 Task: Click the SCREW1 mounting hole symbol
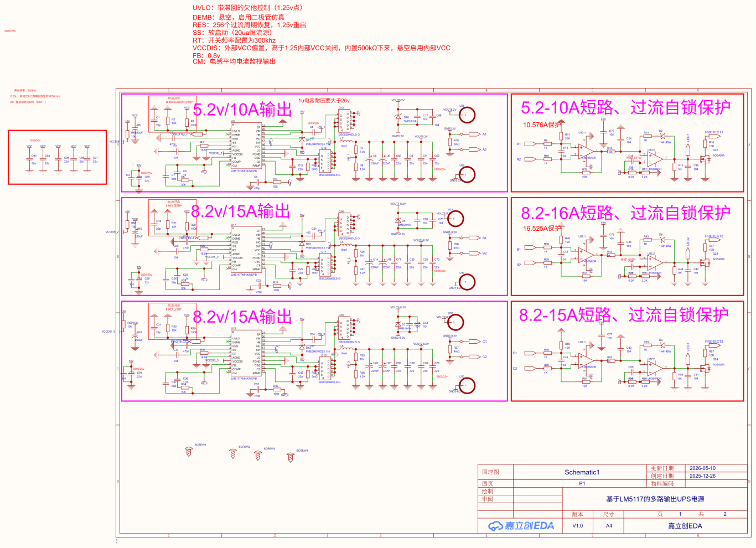tap(189, 452)
